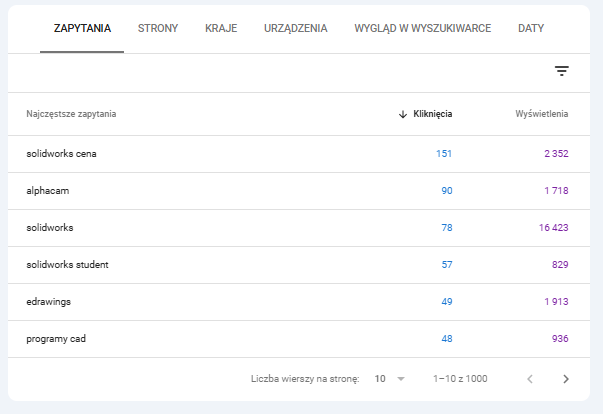Click clicks value 90
603x414 pixels.
[447, 191]
